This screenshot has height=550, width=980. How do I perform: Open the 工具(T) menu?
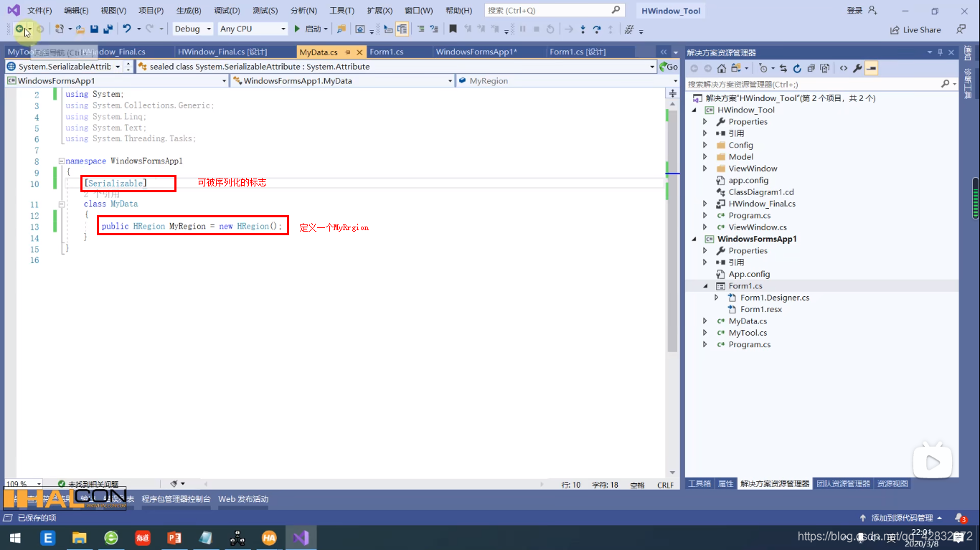click(x=341, y=11)
